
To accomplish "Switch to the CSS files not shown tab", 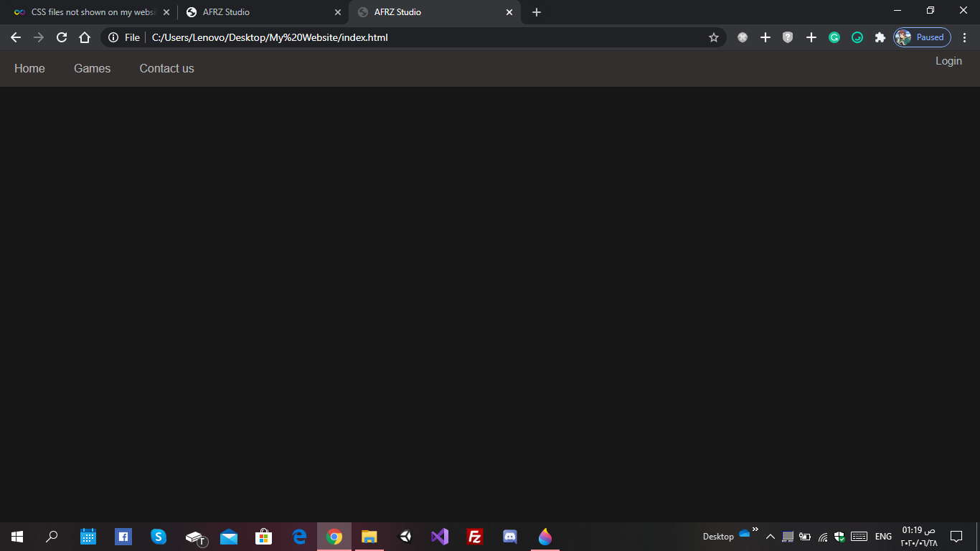I will (90, 12).
